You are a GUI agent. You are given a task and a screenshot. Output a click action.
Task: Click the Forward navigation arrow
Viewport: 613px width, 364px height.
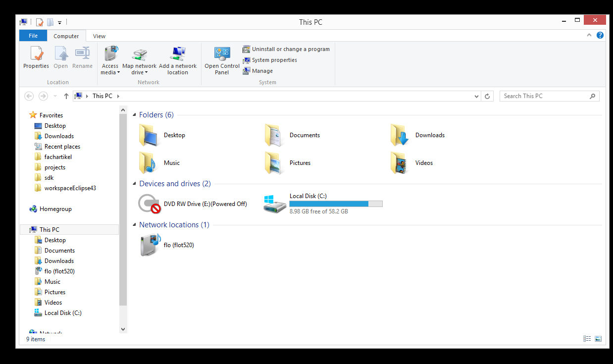click(x=43, y=96)
